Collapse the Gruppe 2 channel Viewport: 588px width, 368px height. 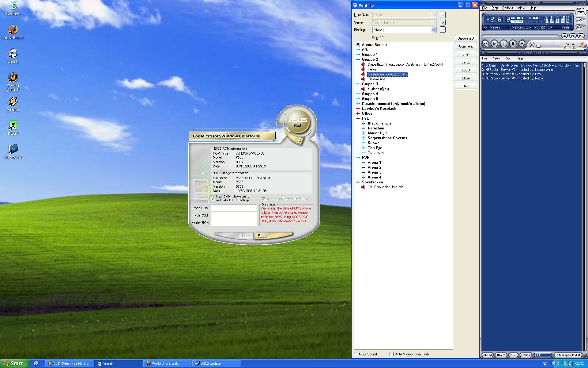358,59
